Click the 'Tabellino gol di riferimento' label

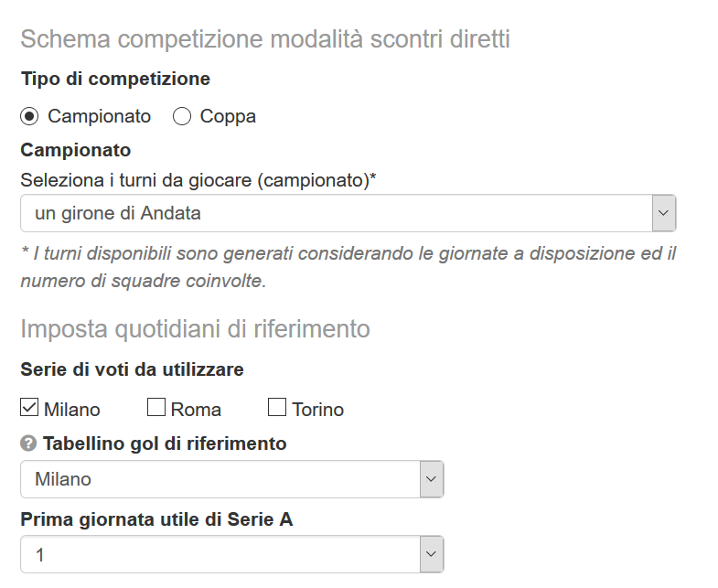pos(165,444)
